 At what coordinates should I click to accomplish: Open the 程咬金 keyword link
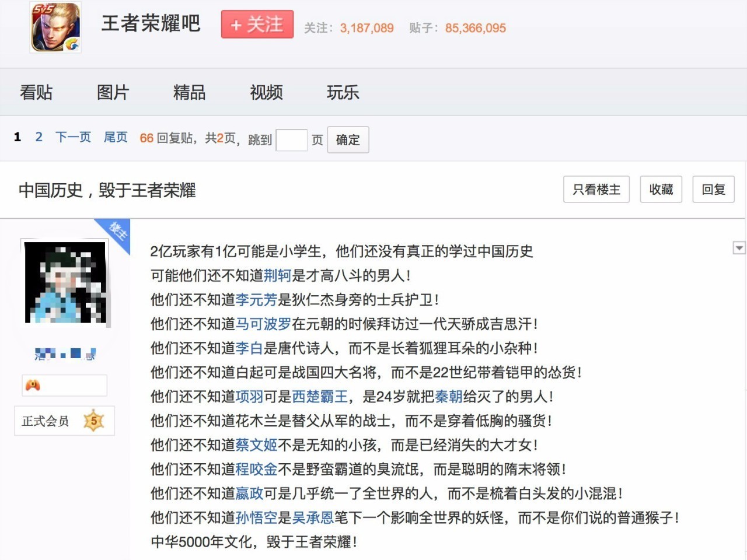pyautogui.click(x=257, y=469)
